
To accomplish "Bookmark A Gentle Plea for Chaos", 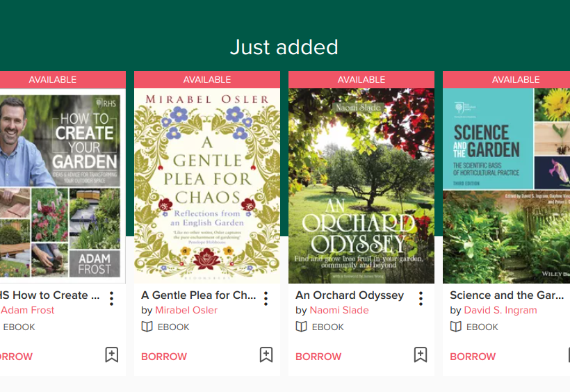I will click(266, 355).
